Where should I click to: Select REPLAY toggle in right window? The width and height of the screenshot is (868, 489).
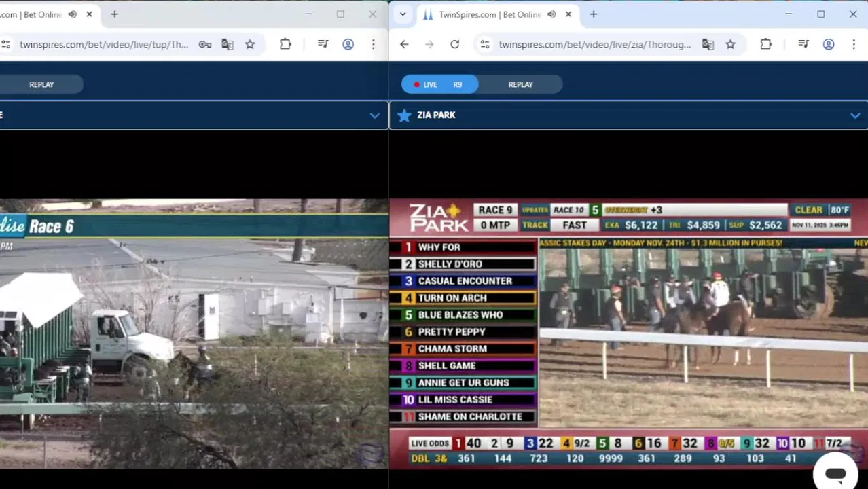pyautogui.click(x=521, y=84)
